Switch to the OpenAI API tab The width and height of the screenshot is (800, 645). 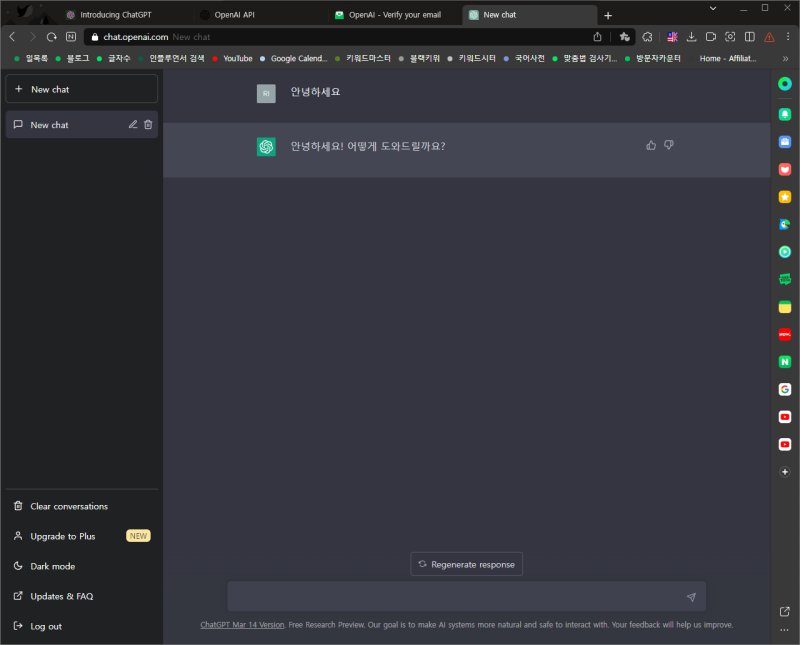click(237, 15)
